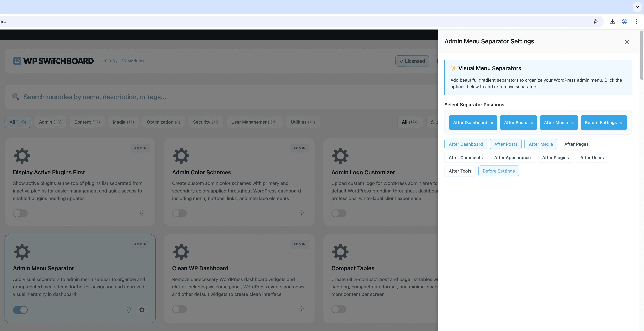Remove the After Posts selected chip
Image resolution: width=644 pixels, height=331 pixels.
[531, 123]
